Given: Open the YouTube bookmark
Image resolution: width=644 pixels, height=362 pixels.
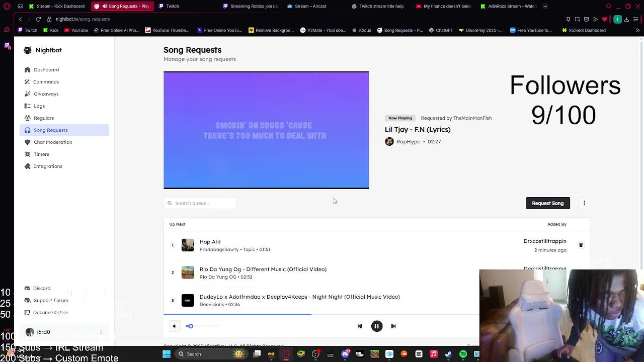Looking at the screenshot, I should [75, 30].
